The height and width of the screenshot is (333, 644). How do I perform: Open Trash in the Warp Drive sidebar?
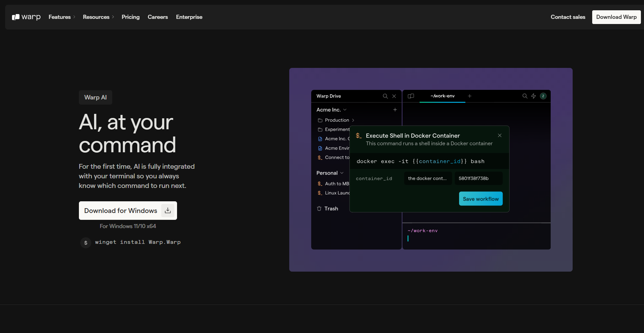point(331,208)
